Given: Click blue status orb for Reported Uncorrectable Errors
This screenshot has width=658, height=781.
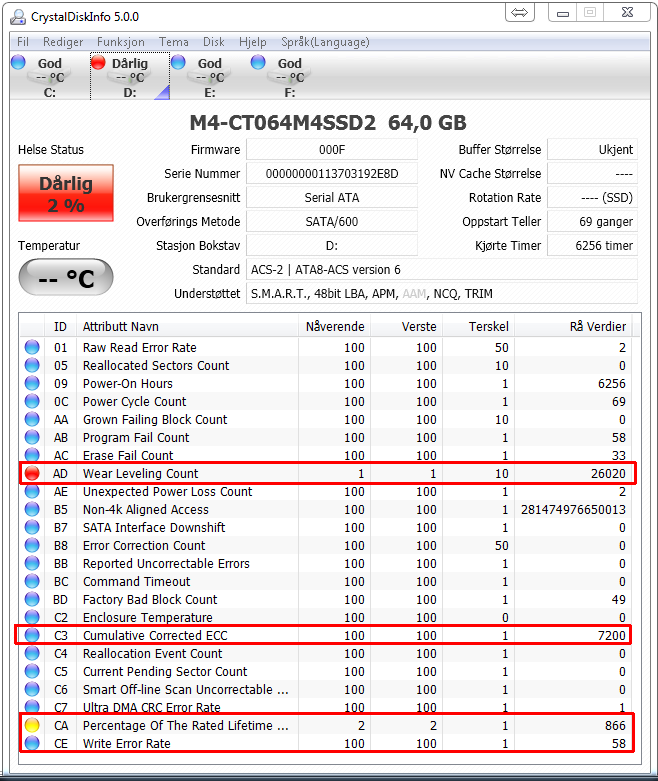Looking at the screenshot, I should 32,563.
